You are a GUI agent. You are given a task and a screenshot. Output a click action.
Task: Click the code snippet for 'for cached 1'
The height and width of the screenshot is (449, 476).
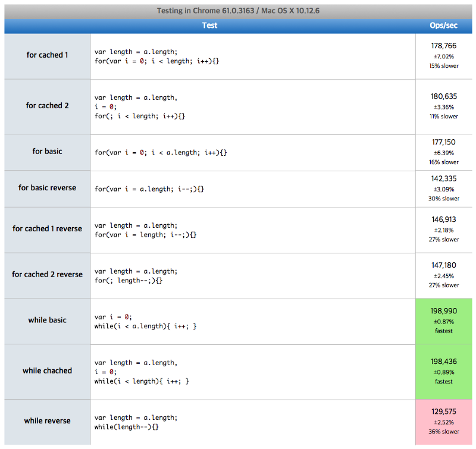pos(156,56)
